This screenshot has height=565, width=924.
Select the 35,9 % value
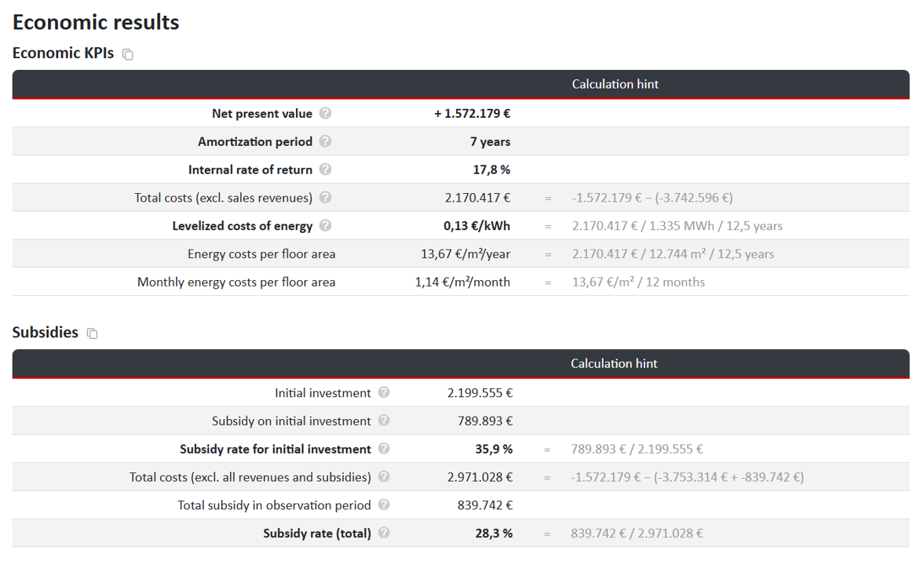[x=494, y=449]
